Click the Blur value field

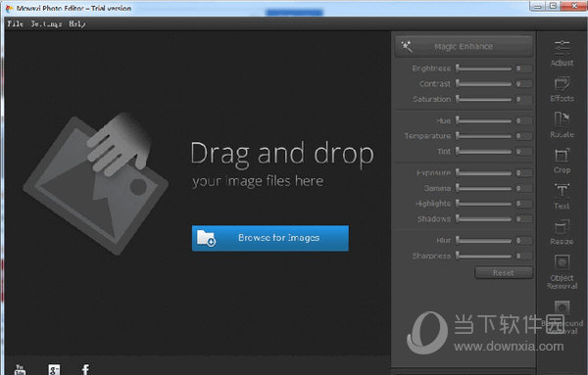(x=523, y=241)
